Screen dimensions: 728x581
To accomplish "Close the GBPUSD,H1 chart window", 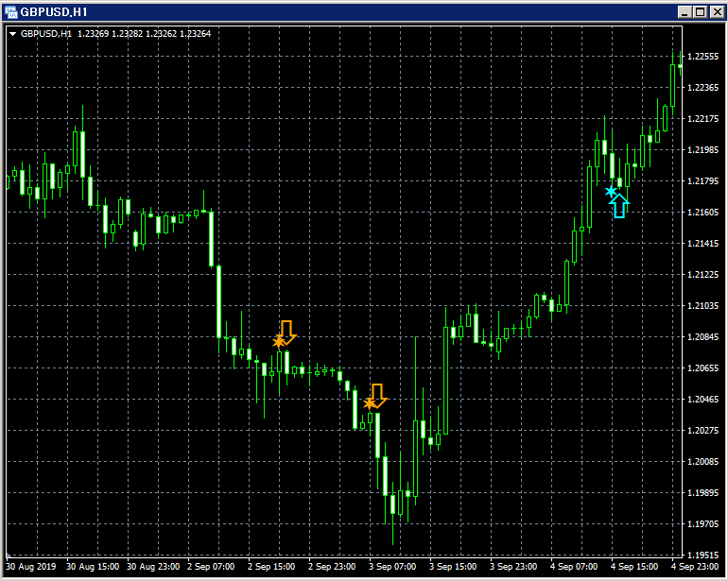I will [x=717, y=12].
